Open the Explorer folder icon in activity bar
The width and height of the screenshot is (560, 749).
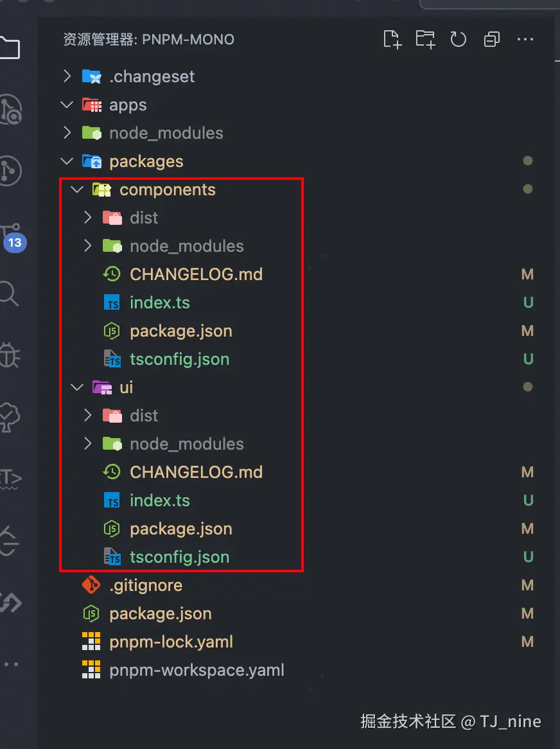[x=9, y=47]
